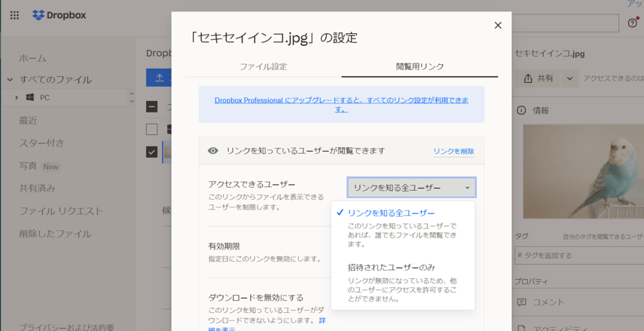Open the アクセスできるユーザー dropdown
Image resolution: width=644 pixels, height=331 pixels.
pyautogui.click(x=411, y=188)
